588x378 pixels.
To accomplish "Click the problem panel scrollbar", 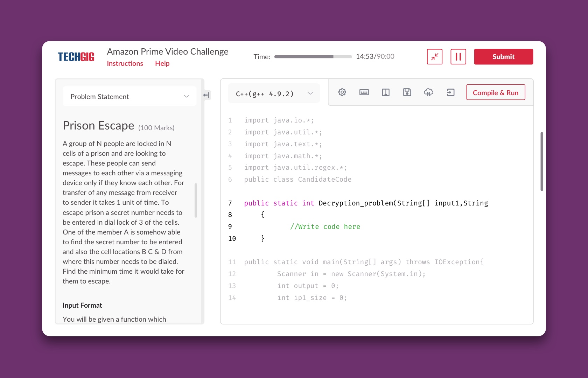I will tap(196, 200).
